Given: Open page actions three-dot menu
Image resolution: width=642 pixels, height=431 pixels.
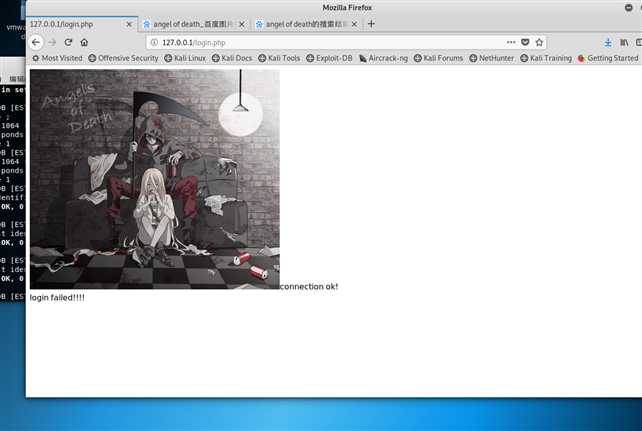Looking at the screenshot, I should pos(511,42).
